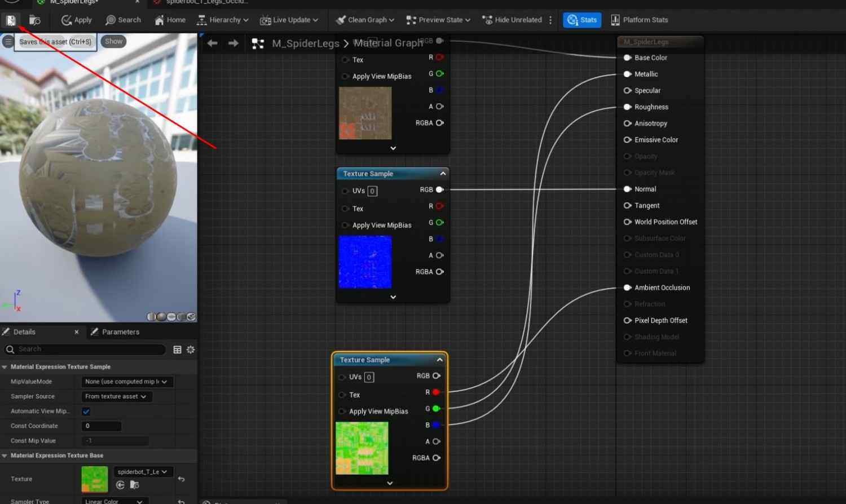The width and height of the screenshot is (846, 504).
Task: Toggle the Stats button
Action: coord(582,20)
